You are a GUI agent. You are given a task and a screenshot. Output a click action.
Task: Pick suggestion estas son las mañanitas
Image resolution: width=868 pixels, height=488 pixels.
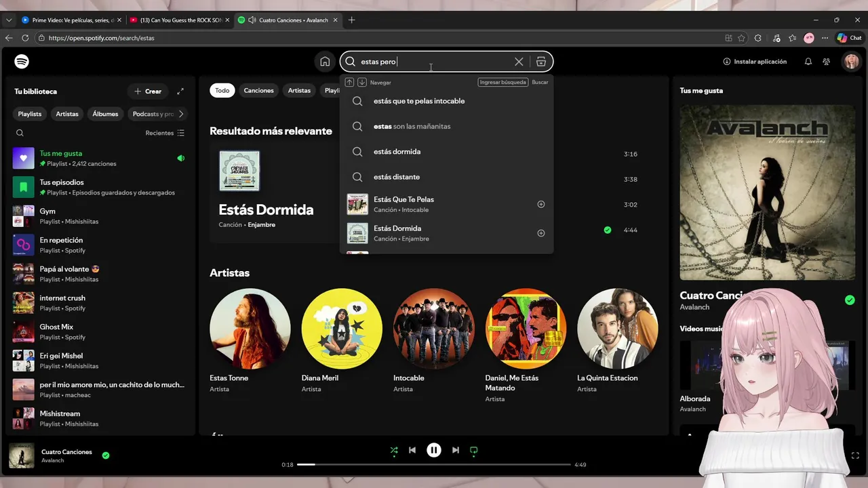[x=446, y=126]
